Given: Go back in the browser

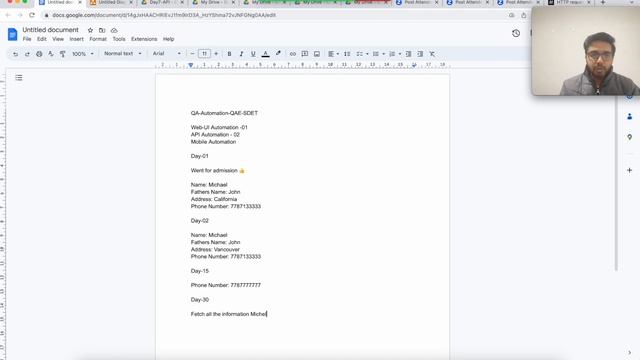Looking at the screenshot, I should tap(8, 15).
